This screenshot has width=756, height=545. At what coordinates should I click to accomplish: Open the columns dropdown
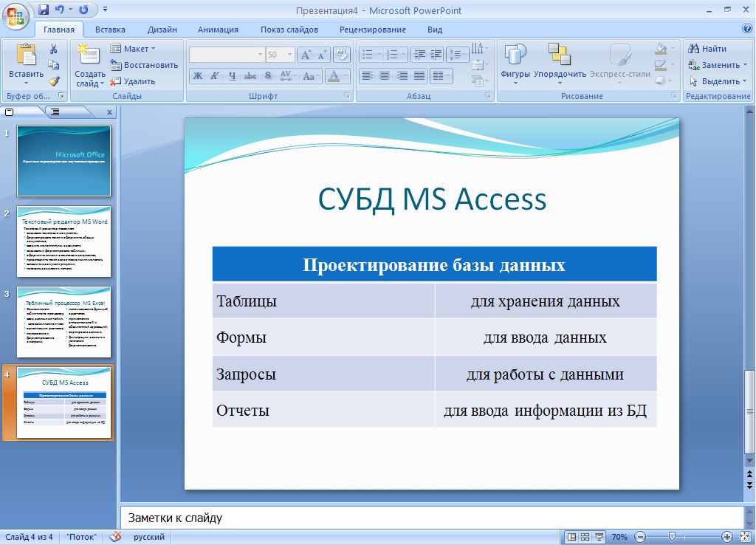pos(441,76)
